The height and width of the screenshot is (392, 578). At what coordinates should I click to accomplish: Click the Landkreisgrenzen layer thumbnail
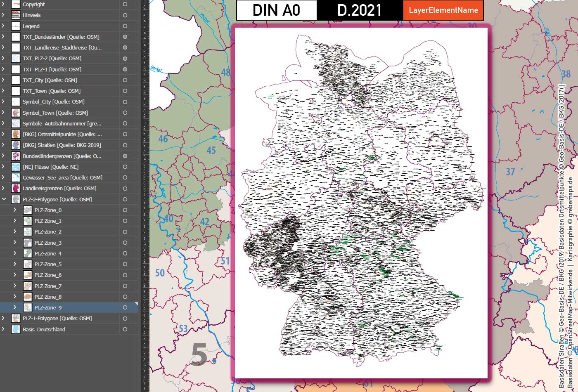[x=15, y=188]
